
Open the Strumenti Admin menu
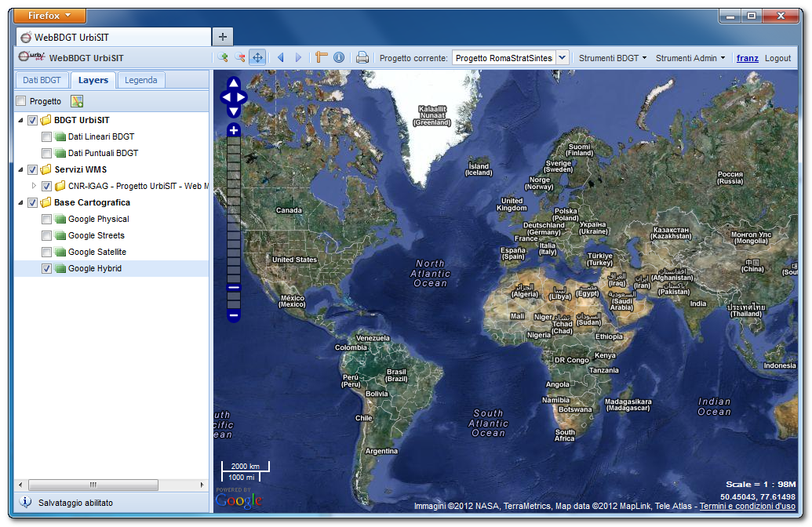(690, 58)
